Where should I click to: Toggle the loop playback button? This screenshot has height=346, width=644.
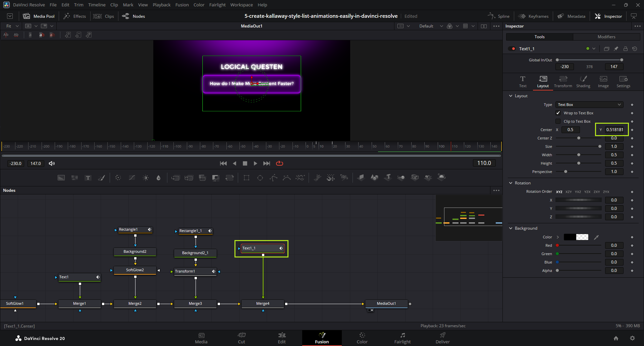click(x=279, y=163)
